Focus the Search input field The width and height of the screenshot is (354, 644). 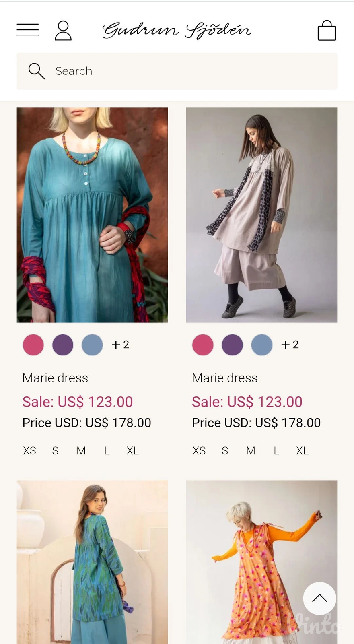[177, 71]
